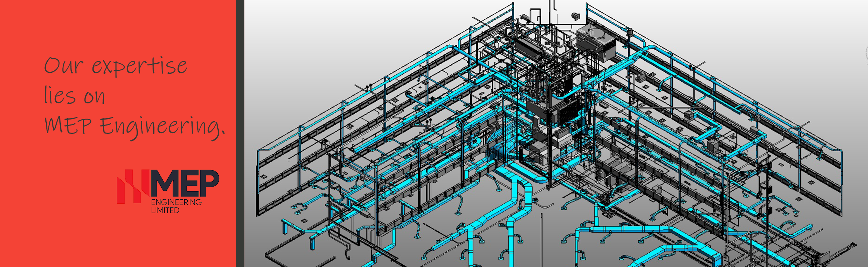Click the "lies on" handwritten text
The image size is (868, 267).
[74, 96]
